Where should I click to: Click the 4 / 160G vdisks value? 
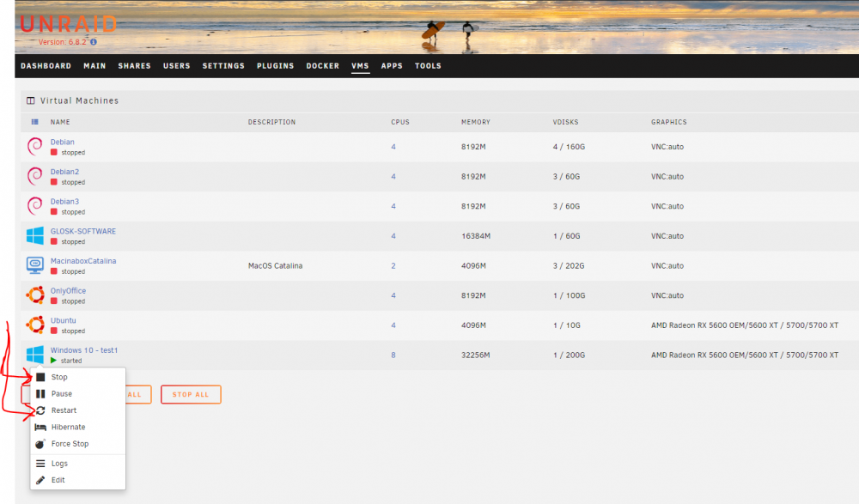[569, 147]
